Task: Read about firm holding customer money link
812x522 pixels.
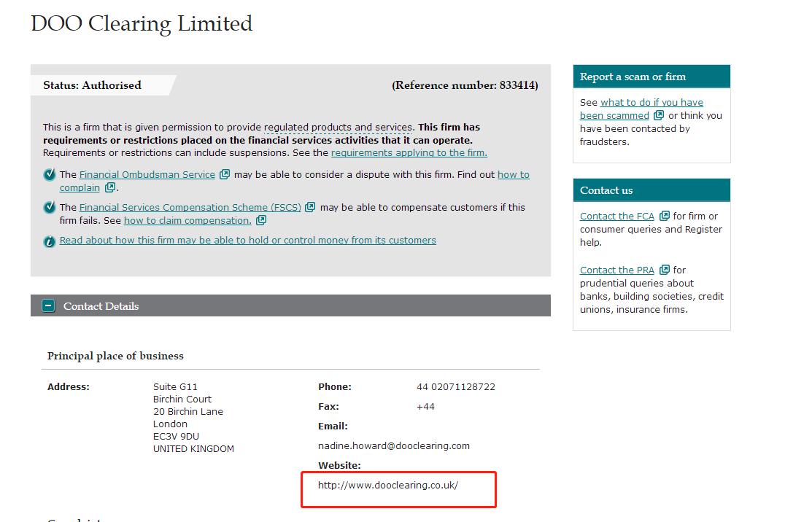Action: pyautogui.click(x=247, y=241)
